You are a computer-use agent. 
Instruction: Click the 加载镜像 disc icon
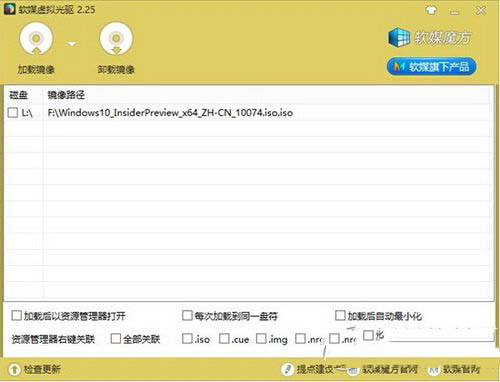(x=36, y=39)
